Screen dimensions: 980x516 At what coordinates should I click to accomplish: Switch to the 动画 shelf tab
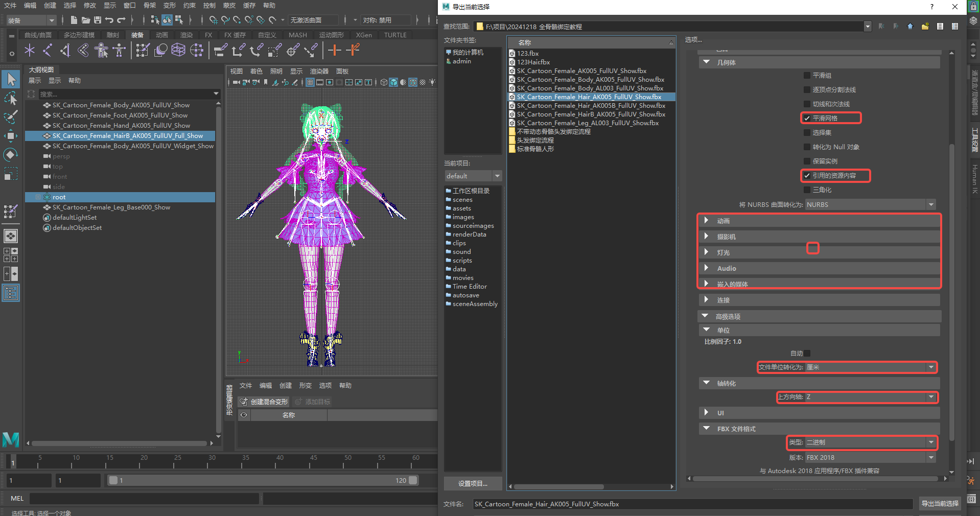tap(162, 35)
